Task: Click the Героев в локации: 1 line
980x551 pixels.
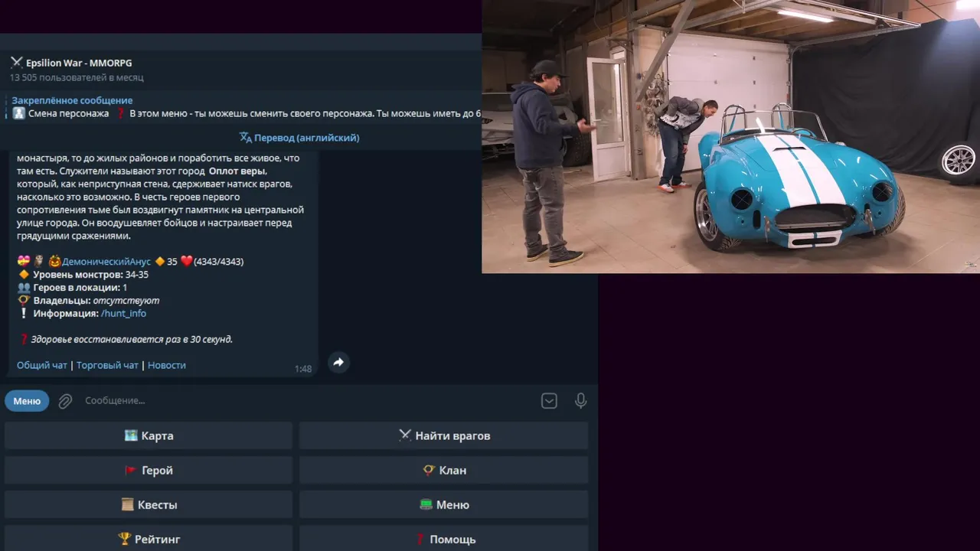Action: point(73,287)
